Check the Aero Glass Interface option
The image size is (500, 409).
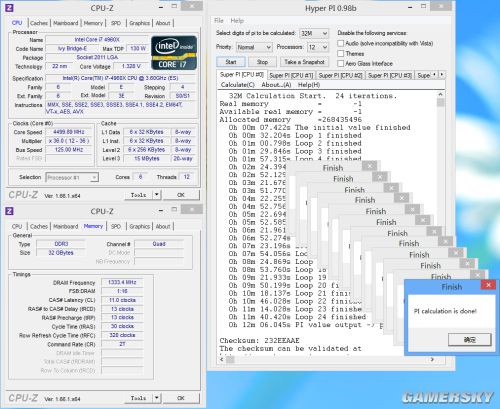pos(341,63)
